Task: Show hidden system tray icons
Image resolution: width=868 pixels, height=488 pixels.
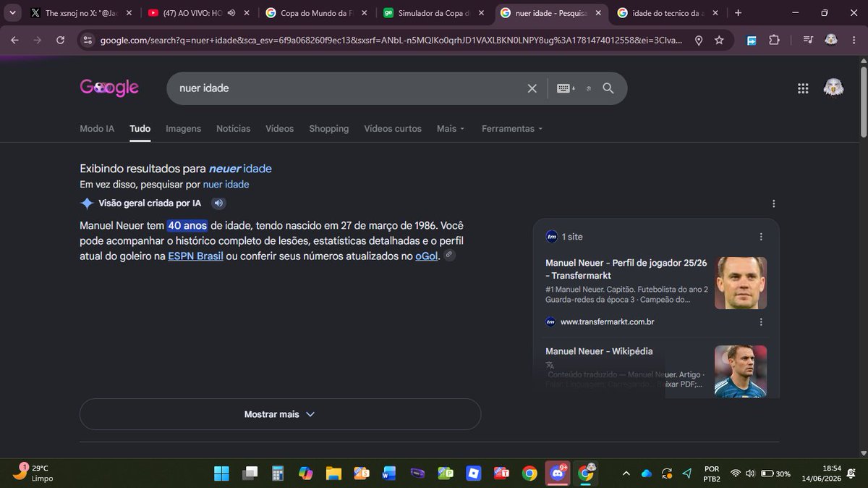Action: (x=626, y=474)
